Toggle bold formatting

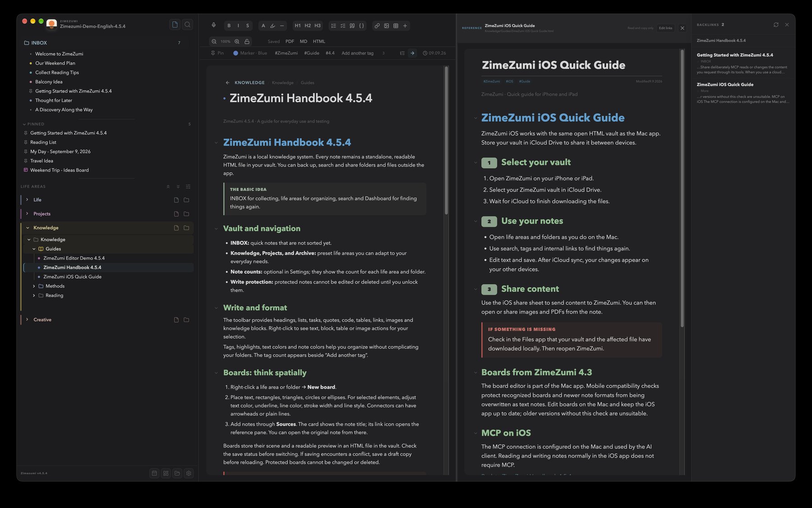(229, 26)
